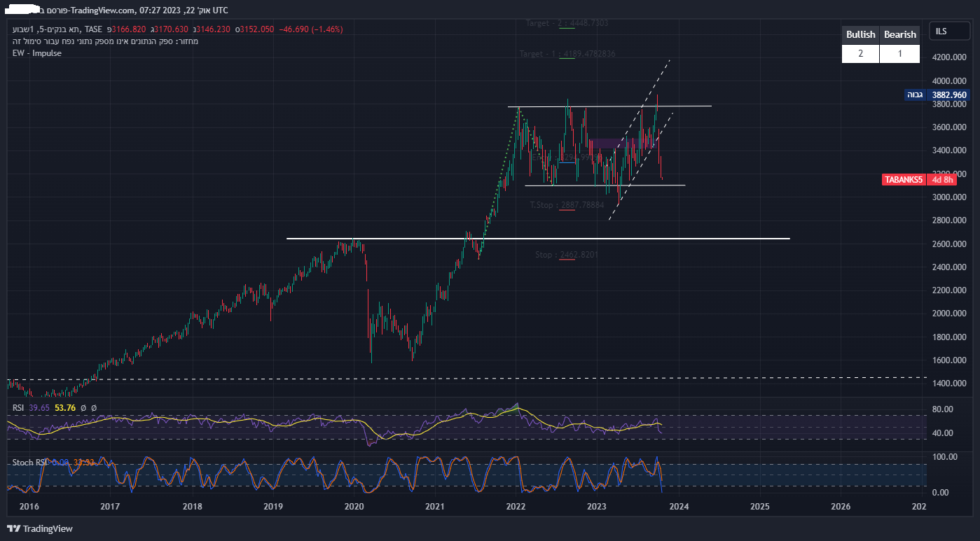Click the value 2 under Bullish
980x541 pixels.
[860, 54]
